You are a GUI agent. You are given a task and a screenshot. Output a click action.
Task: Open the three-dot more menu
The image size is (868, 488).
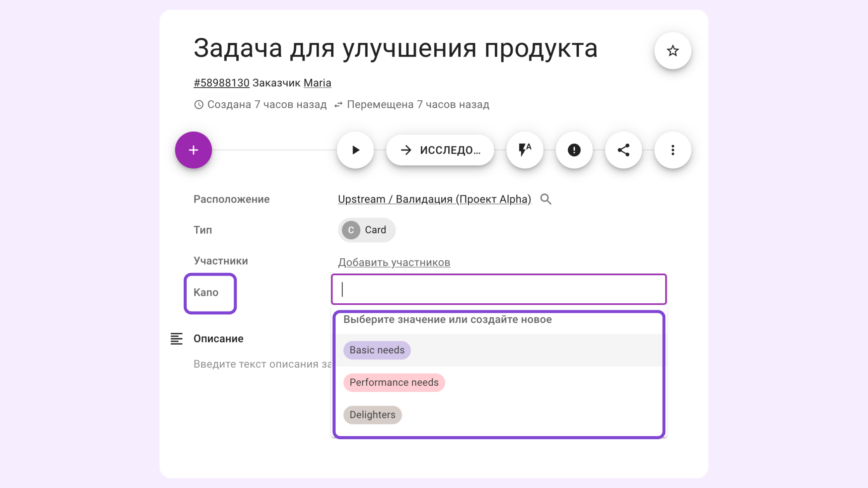point(672,150)
